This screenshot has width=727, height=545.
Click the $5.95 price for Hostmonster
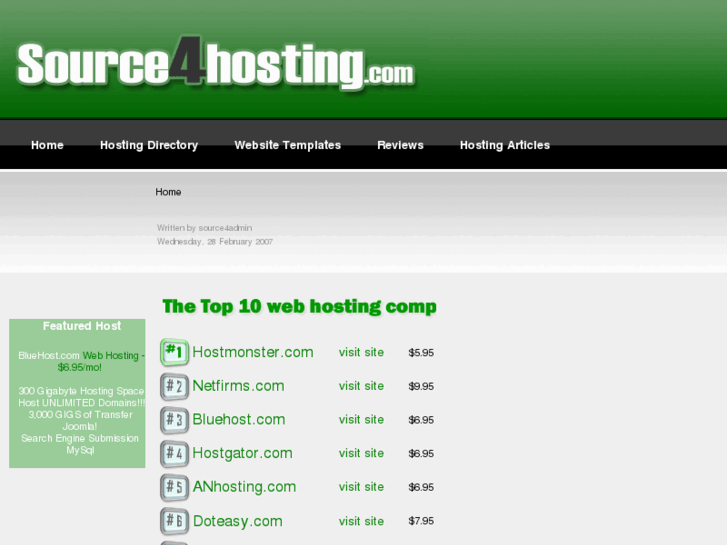(421, 353)
